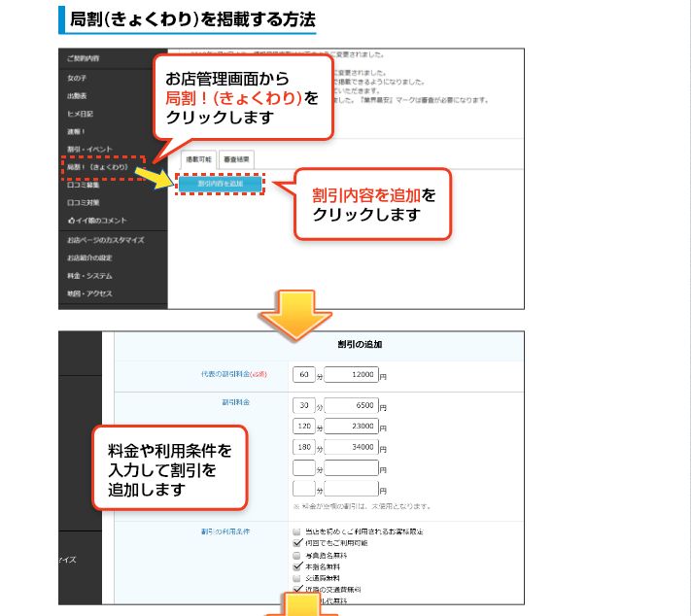
Task: Open the 口コミ対策 sidebar item
Action: pyautogui.click(x=83, y=203)
